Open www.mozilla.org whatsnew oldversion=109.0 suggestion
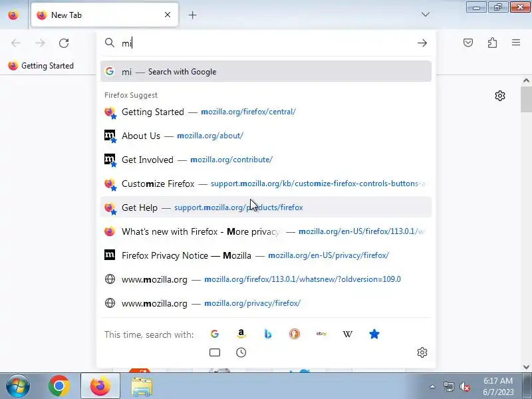 pos(266,279)
